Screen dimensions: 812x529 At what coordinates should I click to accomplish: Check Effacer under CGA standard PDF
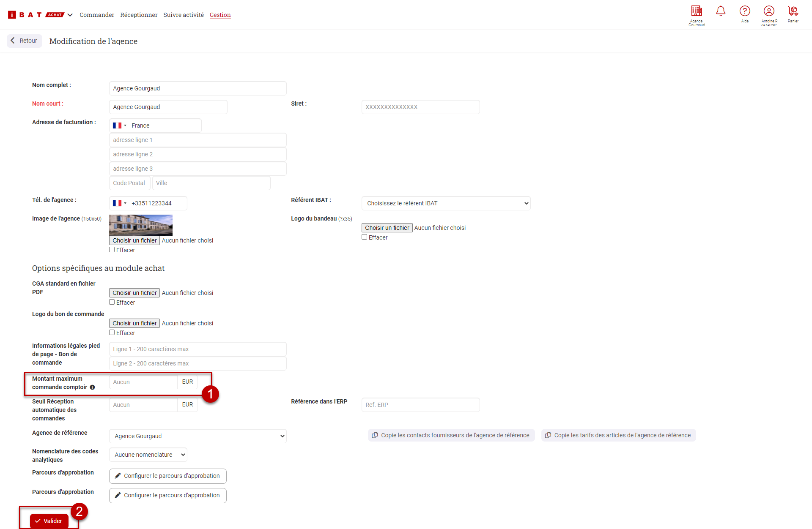coord(112,302)
